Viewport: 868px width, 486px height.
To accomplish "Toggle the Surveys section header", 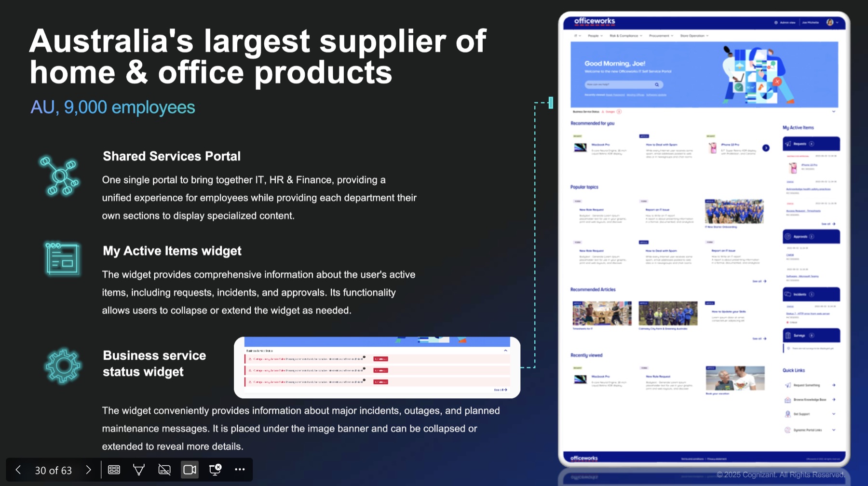I will (x=811, y=335).
